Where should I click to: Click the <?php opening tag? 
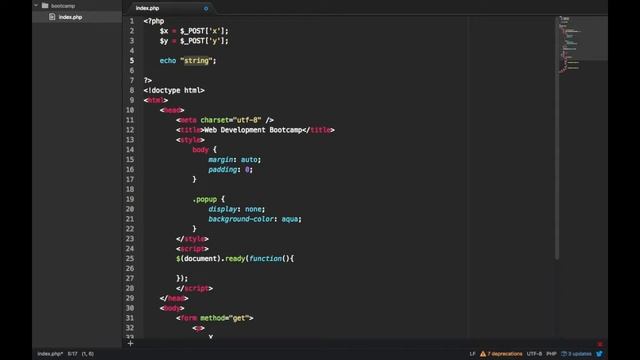(x=154, y=21)
